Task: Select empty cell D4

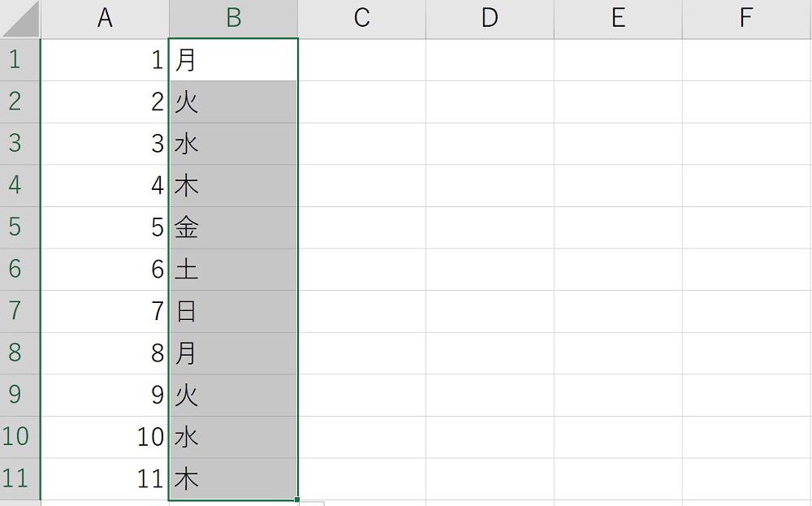Action: [490, 186]
